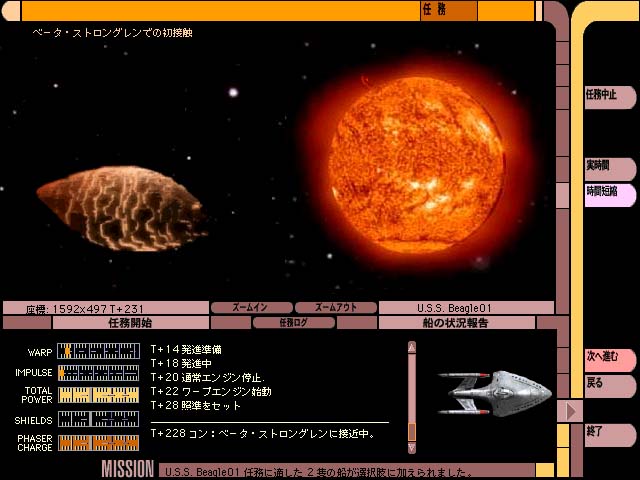Click the ズームアウト zoom out button
This screenshot has width=640, height=480.
(x=336, y=307)
